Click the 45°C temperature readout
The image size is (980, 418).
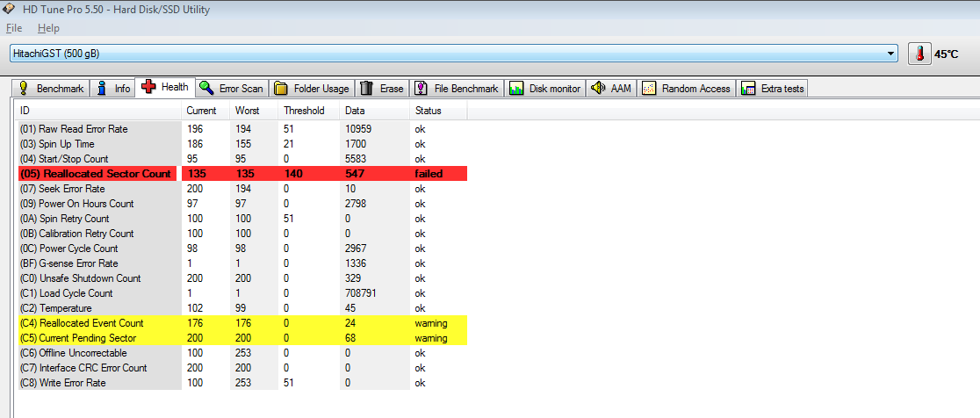coord(947,54)
